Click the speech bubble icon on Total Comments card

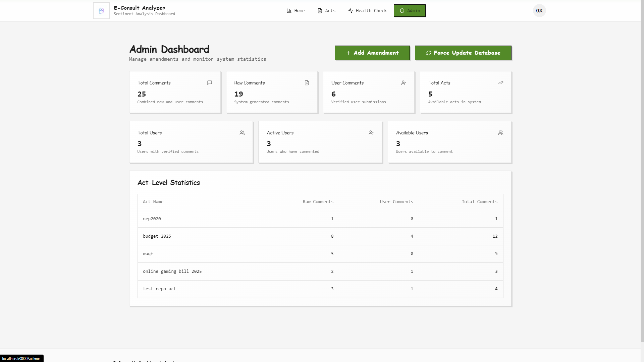[x=209, y=83]
